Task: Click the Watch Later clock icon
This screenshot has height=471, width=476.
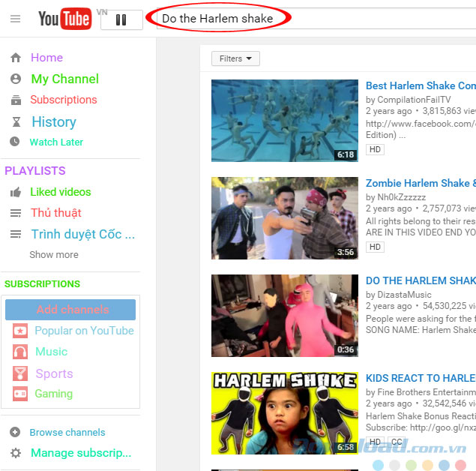Action: pyautogui.click(x=14, y=142)
